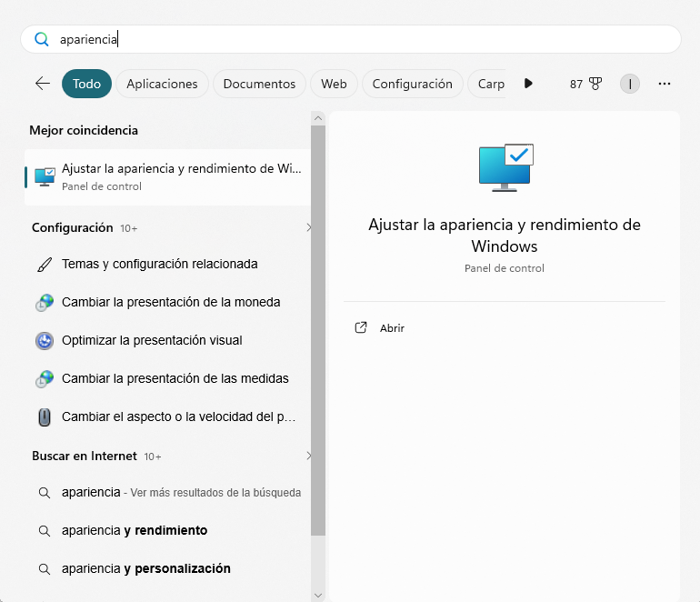Expand the Configuración results section chevron
The height and width of the screenshot is (602, 700).
point(308,227)
